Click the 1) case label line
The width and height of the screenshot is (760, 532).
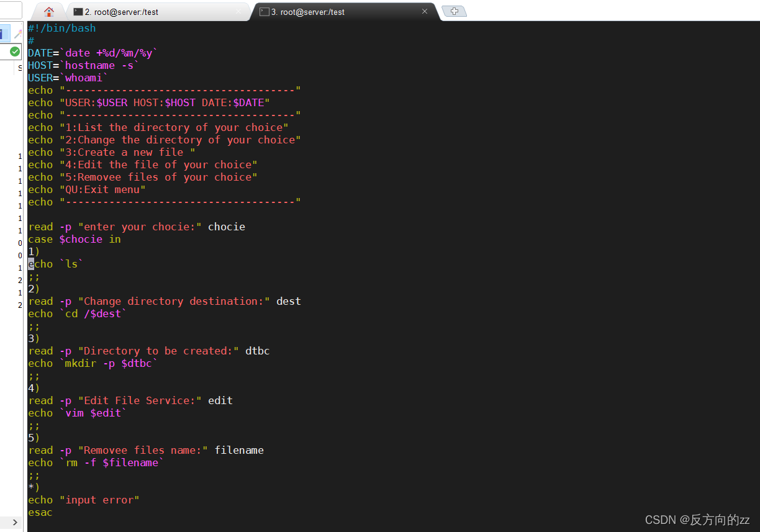click(34, 251)
